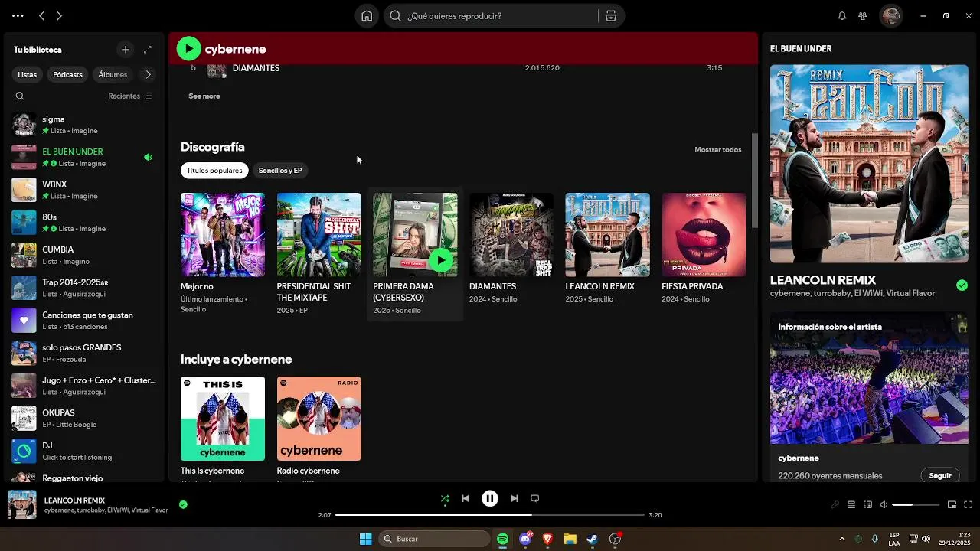980x551 pixels.
Task: Filter library by Álbumes
Action: [x=113, y=75]
